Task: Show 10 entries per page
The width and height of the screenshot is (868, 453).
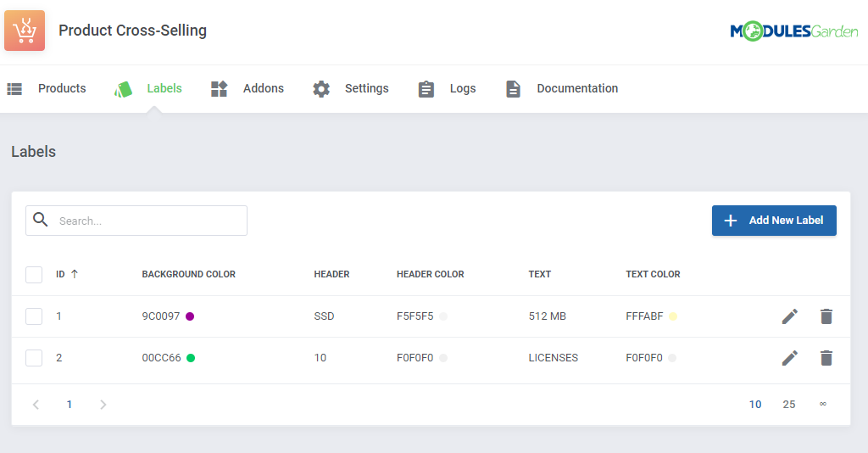Action: coord(755,405)
